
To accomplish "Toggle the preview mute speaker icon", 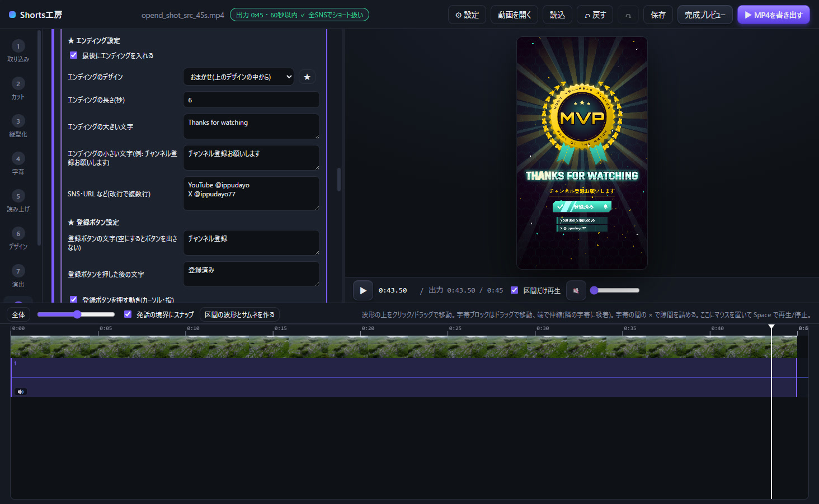I will [576, 290].
